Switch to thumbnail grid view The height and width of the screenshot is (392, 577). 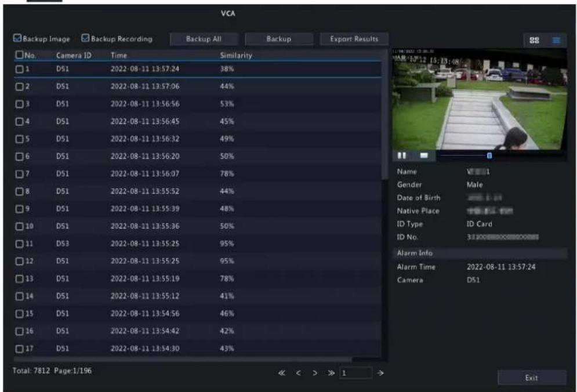point(534,41)
